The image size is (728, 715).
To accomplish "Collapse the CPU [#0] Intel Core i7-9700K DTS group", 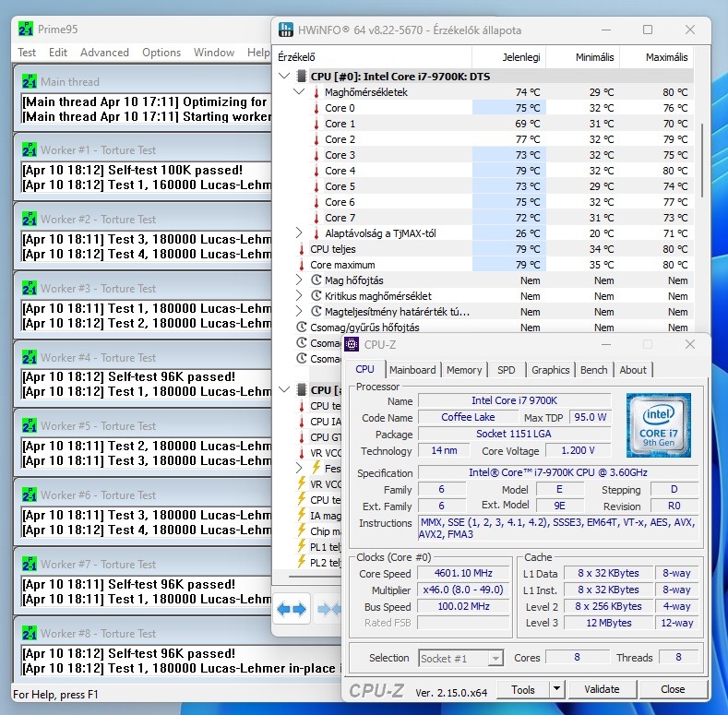I will coord(284,76).
